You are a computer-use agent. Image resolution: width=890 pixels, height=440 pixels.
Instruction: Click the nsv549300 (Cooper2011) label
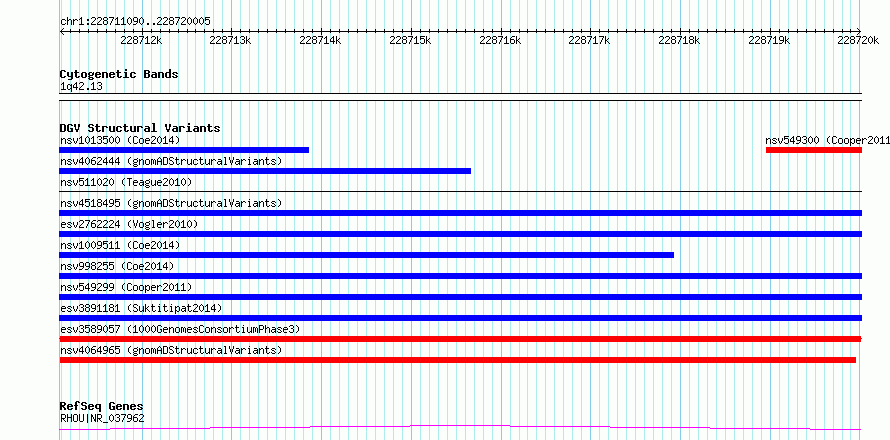(x=828, y=140)
